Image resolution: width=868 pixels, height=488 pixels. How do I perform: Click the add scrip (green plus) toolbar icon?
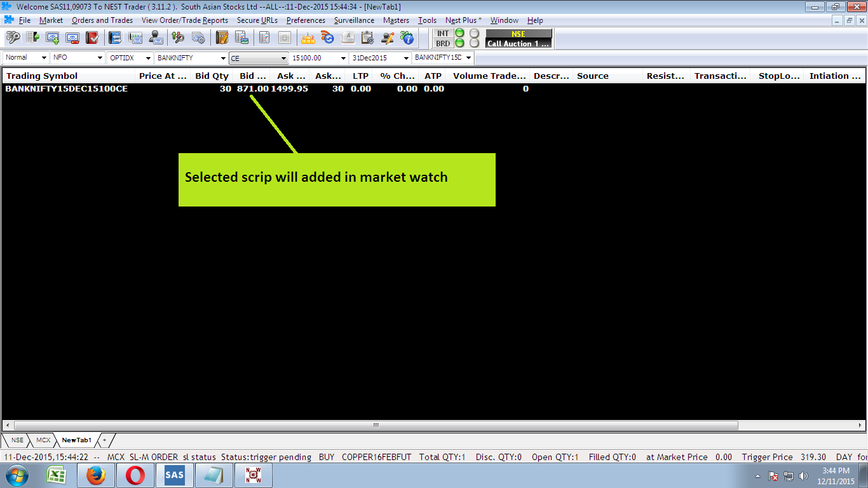tap(53, 37)
